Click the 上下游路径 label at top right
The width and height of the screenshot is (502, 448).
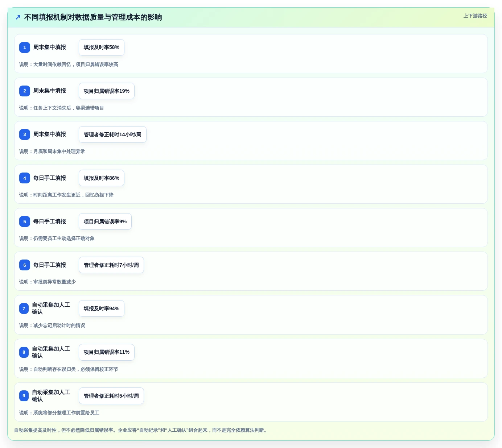coord(475,16)
